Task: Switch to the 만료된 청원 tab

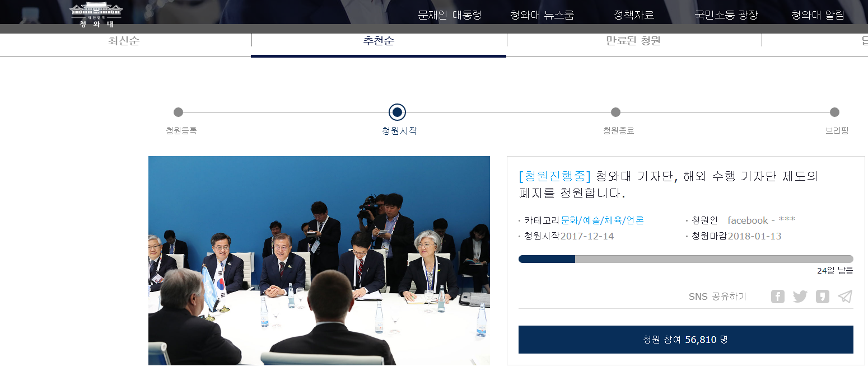Action: point(633,41)
